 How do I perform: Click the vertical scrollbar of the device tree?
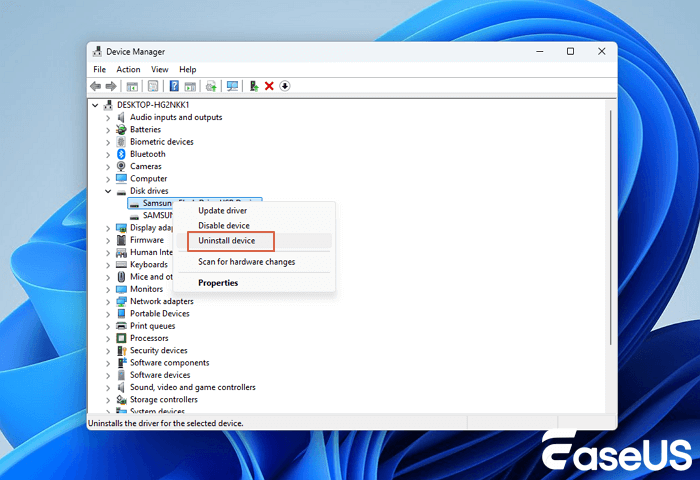(610, 227)
